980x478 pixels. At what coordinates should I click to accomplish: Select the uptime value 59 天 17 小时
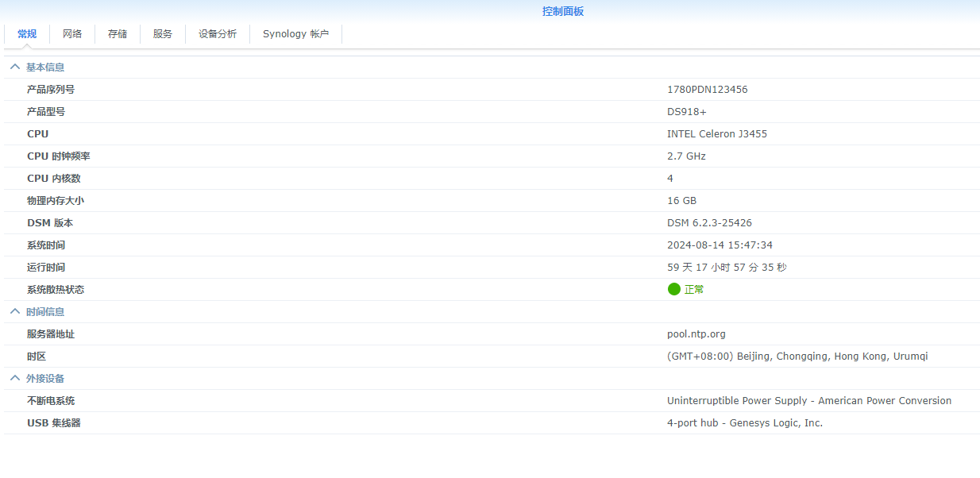[727, 268]
